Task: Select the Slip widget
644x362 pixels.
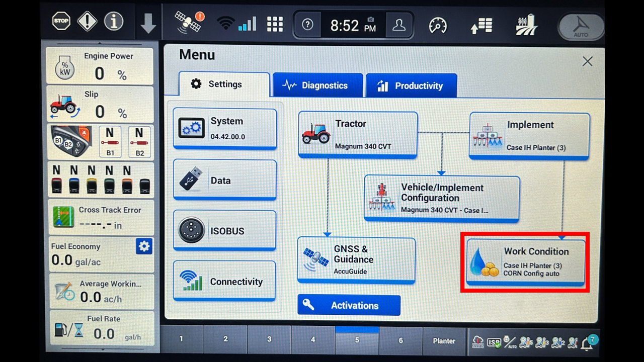Action: [100, 104]
